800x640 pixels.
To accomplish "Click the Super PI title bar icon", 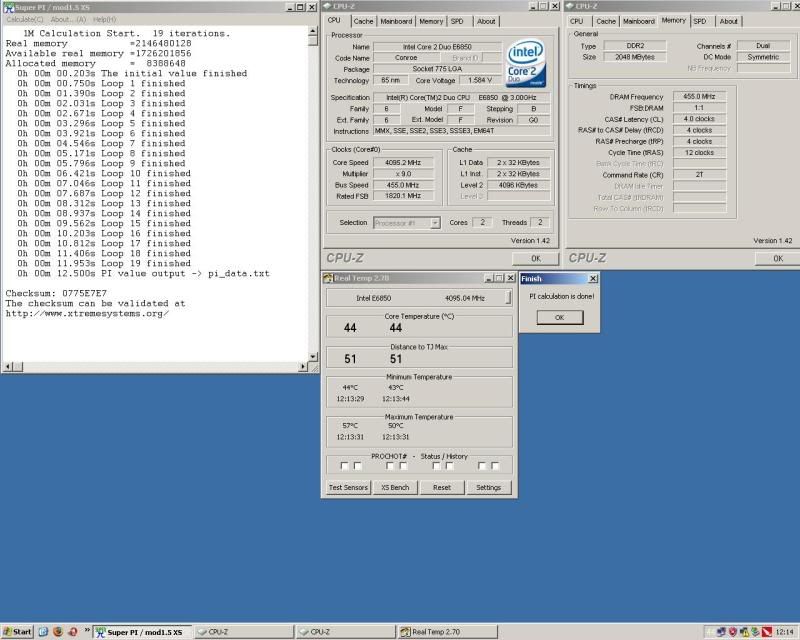I will coord(9,7).
